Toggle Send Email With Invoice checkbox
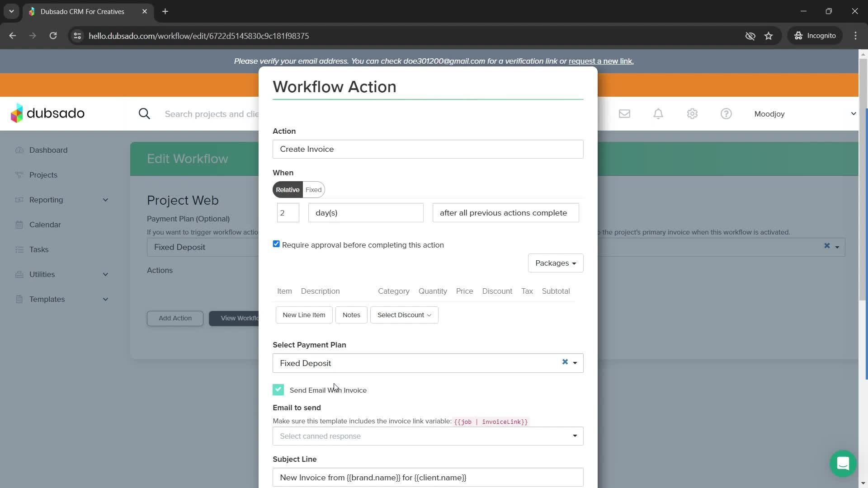Viewport: 868px width, 488px height. [278, 389]
